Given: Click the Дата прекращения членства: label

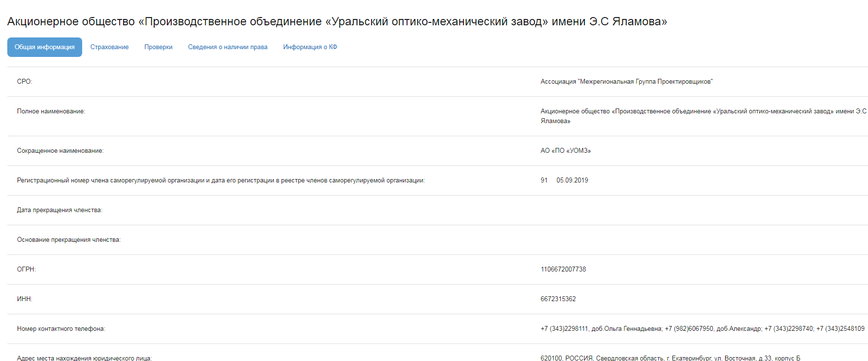Looking at the screenshot, I should 59,210.
